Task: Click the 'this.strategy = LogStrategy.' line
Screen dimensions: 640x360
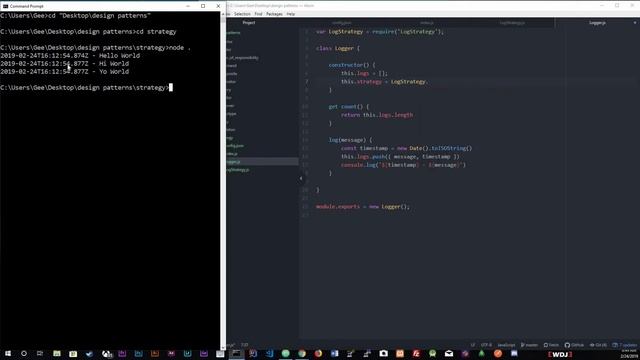Action: point(384,82)
